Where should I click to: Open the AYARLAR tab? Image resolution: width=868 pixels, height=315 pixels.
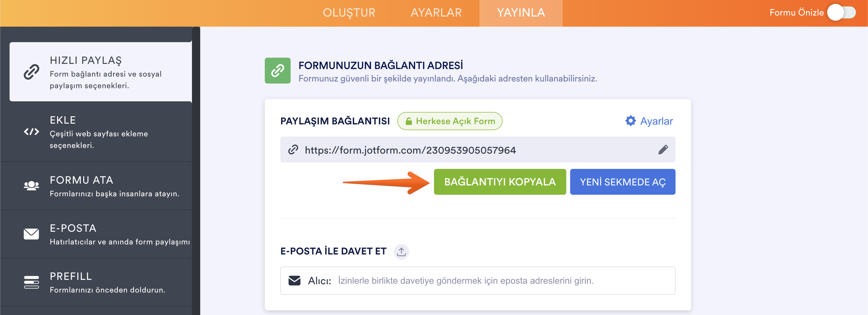coord(436,13)
